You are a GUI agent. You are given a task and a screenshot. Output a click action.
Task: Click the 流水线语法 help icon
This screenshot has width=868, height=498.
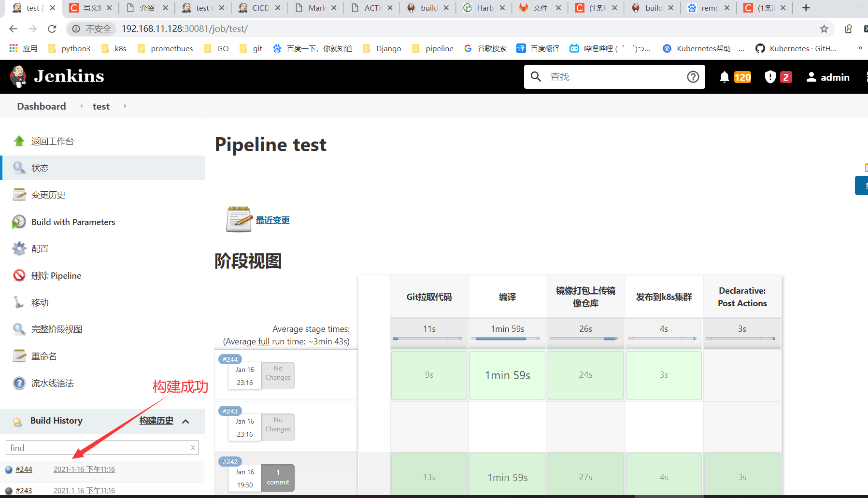click(x=19, y=383)
